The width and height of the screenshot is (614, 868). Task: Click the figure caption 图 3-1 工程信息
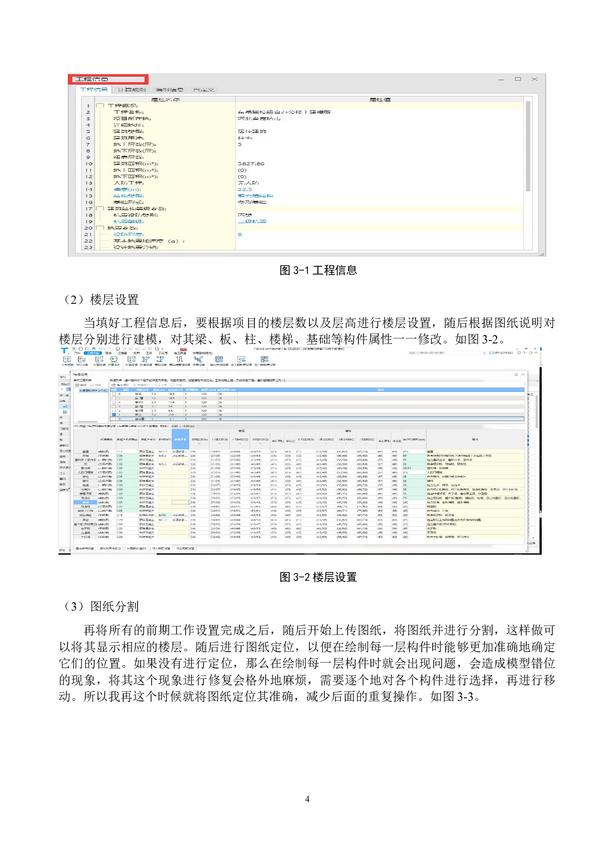click(318, 270)
